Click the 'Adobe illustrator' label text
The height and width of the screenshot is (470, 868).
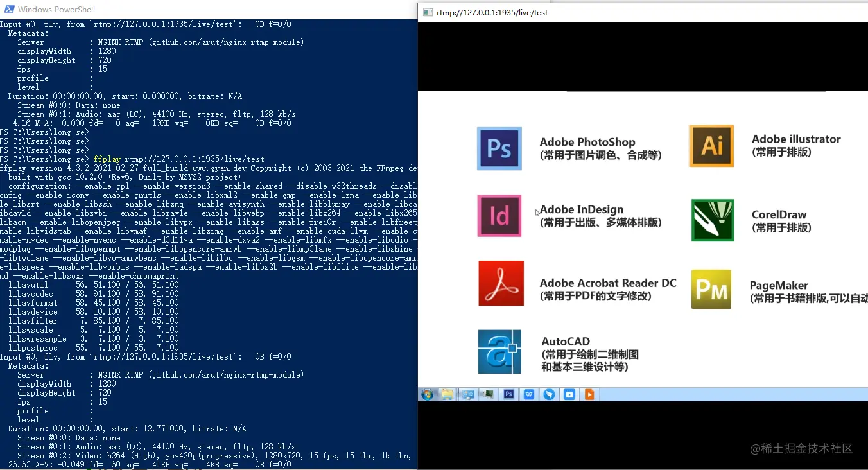pos(796,139)
